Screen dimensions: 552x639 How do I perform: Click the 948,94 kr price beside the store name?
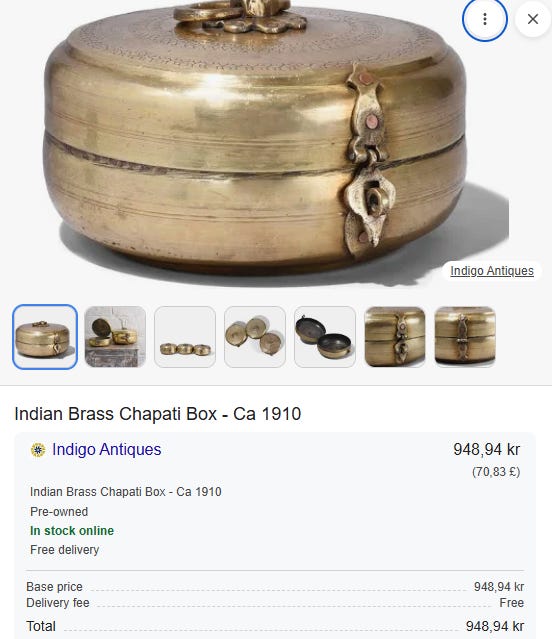486,450
